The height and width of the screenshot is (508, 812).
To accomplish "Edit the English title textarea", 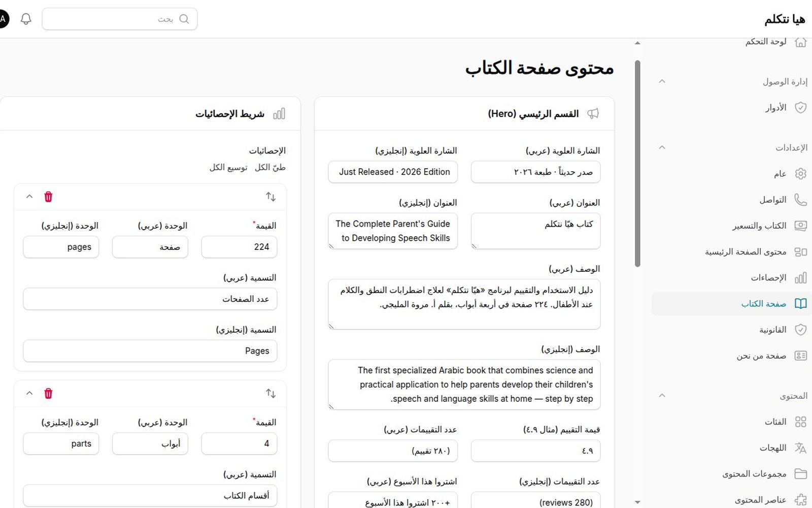I will click(393, 231).
